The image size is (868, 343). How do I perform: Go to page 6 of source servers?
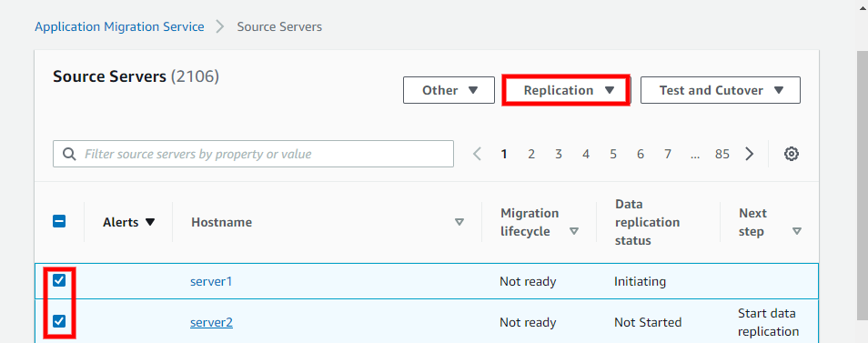[641, 155]
